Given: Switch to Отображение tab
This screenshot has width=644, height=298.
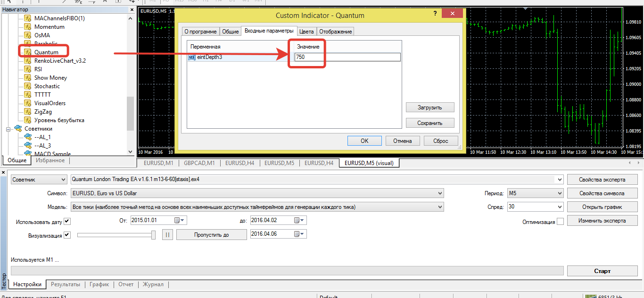Looking at the screenshot, I should (x=335, y=32).
